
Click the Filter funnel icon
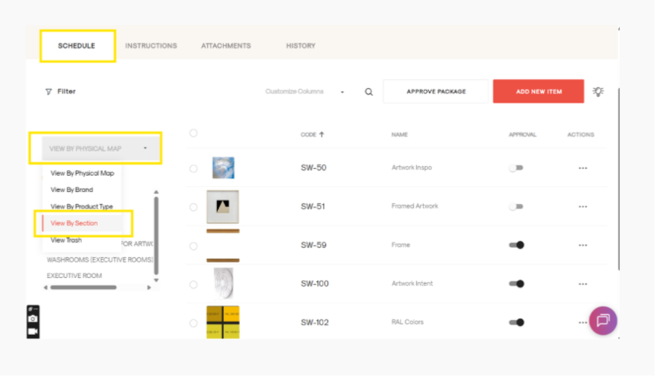point(48,91)
